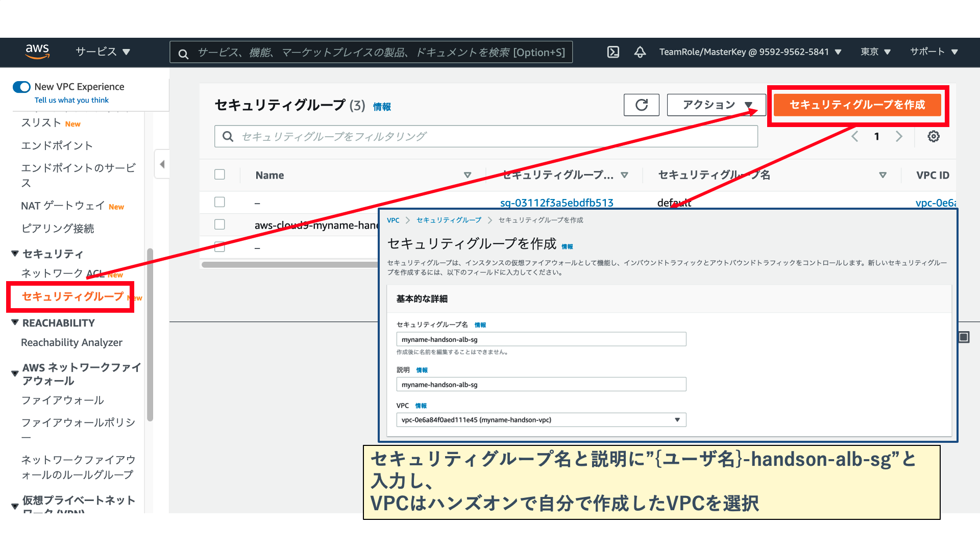The width and height of the screenshot is (980, 551).
Task: Open ファイアウォール in the sidebar
Action: 62,400
